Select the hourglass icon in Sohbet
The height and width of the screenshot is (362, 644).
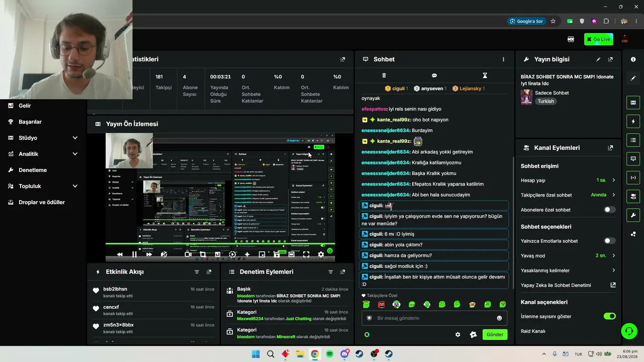(x=485, y=75)
